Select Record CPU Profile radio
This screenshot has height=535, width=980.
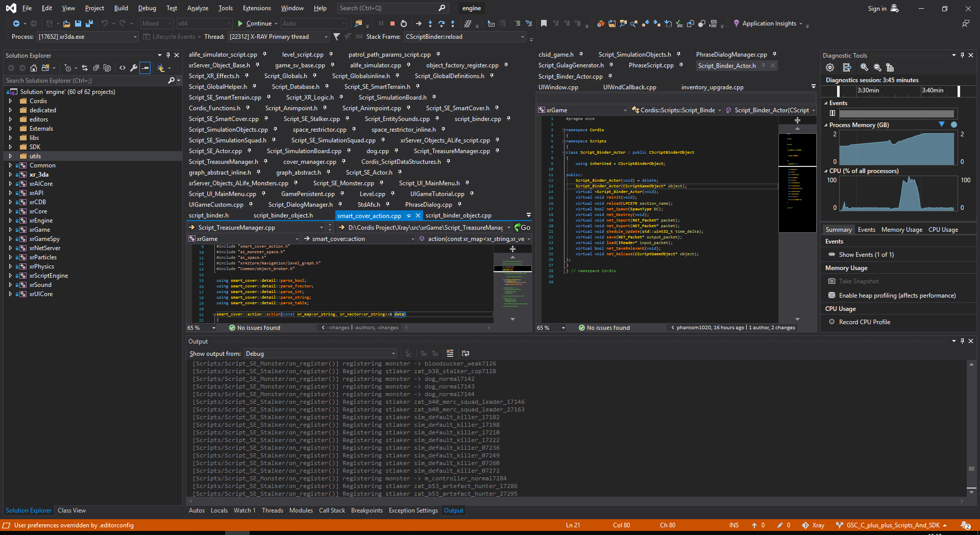[832, 322]
